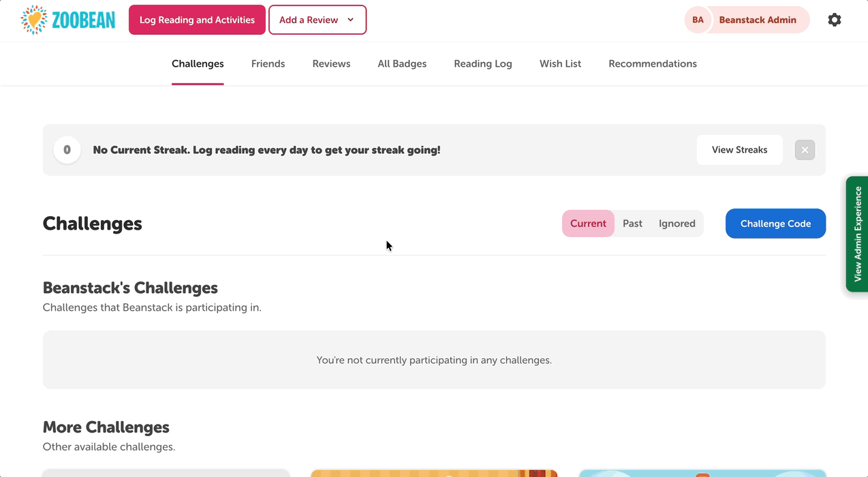868x477 pixels.
Task: Click the streak counter showing 0
Action: pyautogui.click(x=67, y=150)
